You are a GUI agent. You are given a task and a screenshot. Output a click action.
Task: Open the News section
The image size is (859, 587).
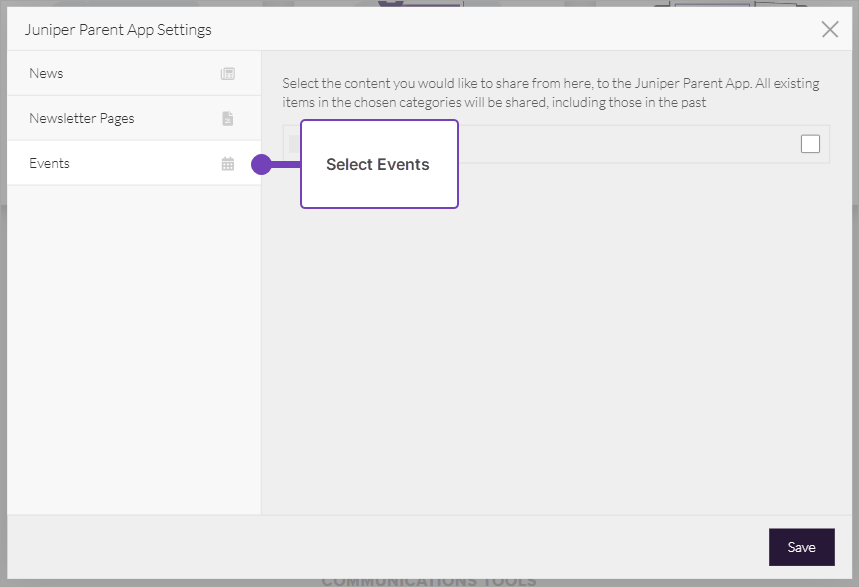point(46,74)
